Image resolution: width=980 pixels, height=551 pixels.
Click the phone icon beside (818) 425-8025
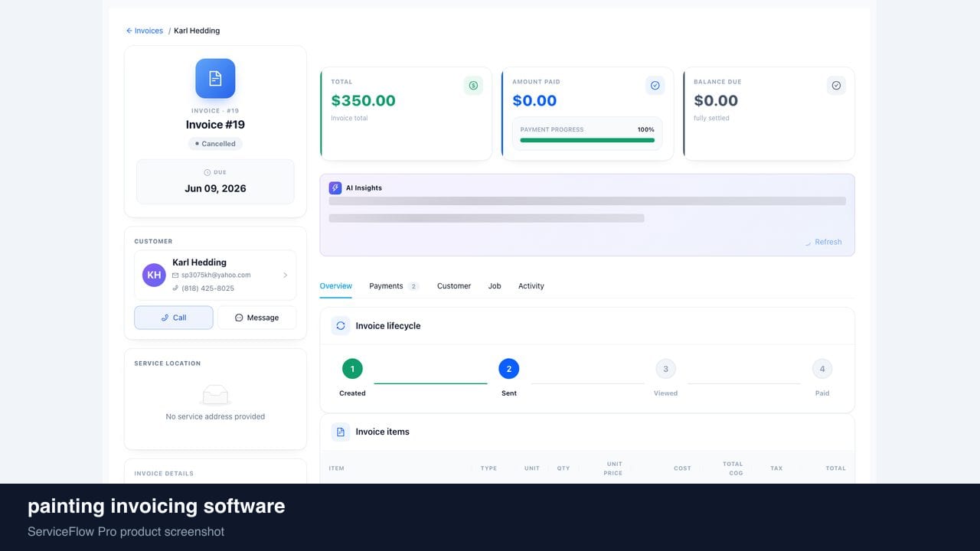[175, 289]
